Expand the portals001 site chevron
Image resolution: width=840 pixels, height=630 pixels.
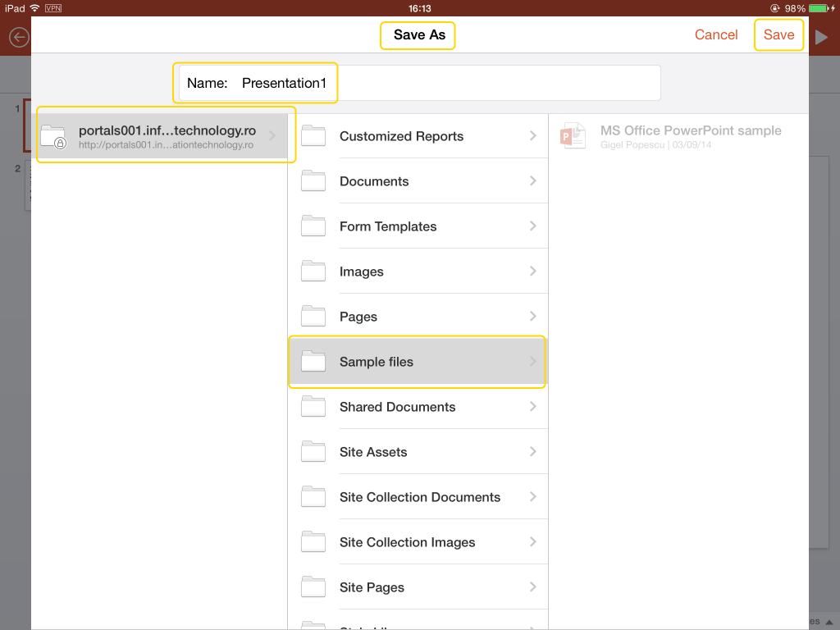[x=272, y=136]
